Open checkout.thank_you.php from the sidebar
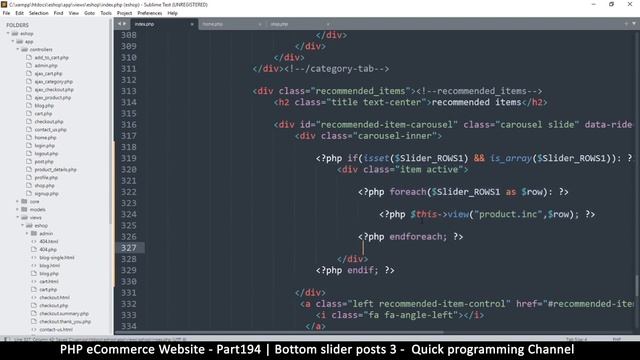This screenshot has width=640, height=360. pos(65,322)
